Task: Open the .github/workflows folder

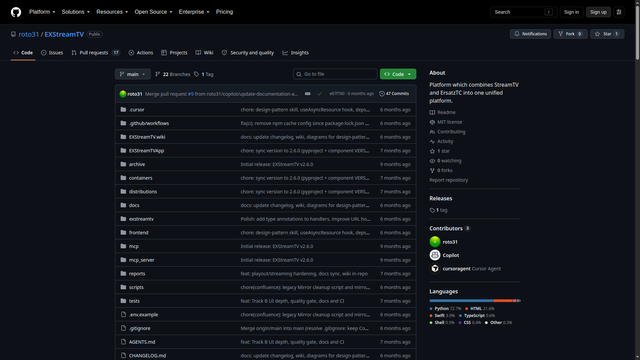Action: click(x=149, y=123)
